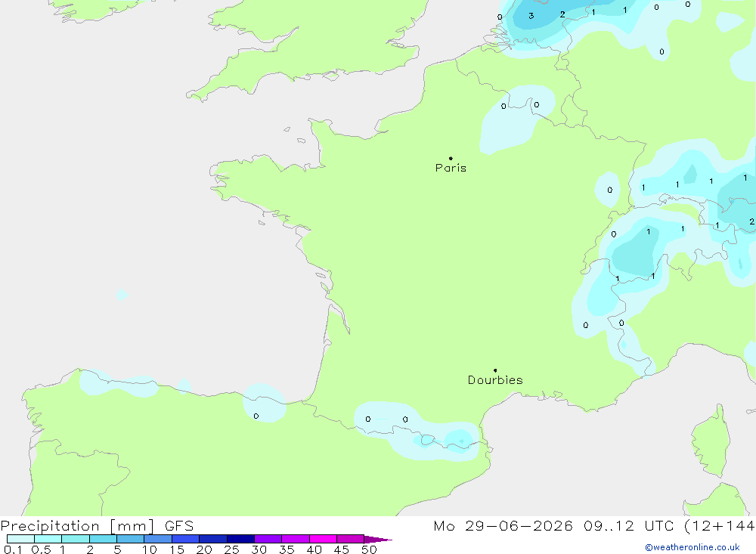Click the 09..12 UTC time range text
This screenshot has width=756, height=554.
tap(628, 526)
